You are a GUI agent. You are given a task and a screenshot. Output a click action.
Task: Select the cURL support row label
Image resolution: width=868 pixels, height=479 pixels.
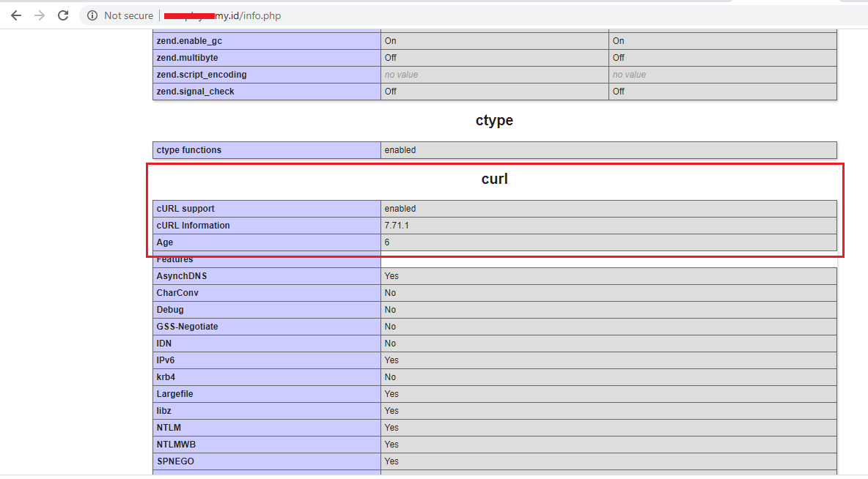pyautogui.click(x=267, y=209)
